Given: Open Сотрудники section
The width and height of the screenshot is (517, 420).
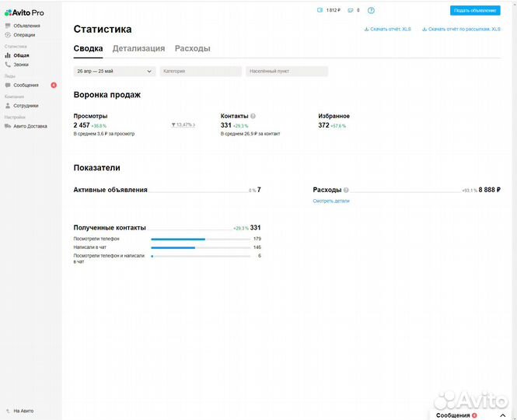Looking at the screenshot, I should (x=26, y=106).
